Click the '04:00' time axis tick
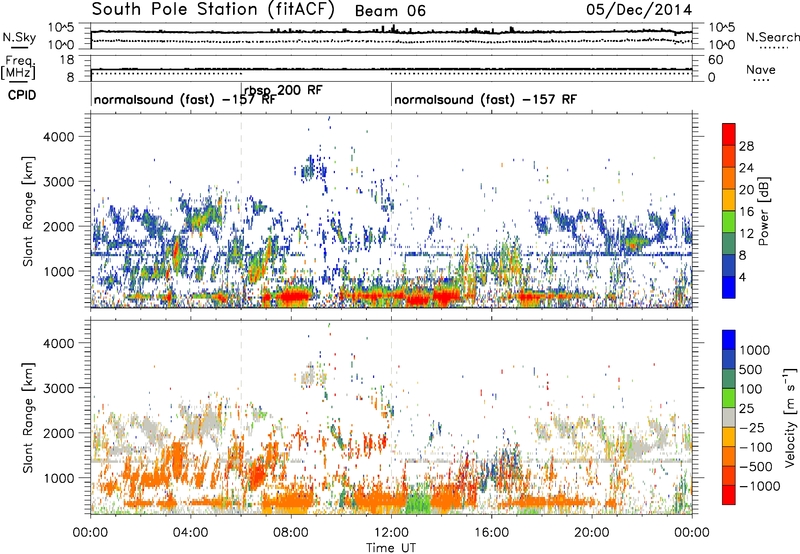 pyautogui.click(x=191, y=533)
